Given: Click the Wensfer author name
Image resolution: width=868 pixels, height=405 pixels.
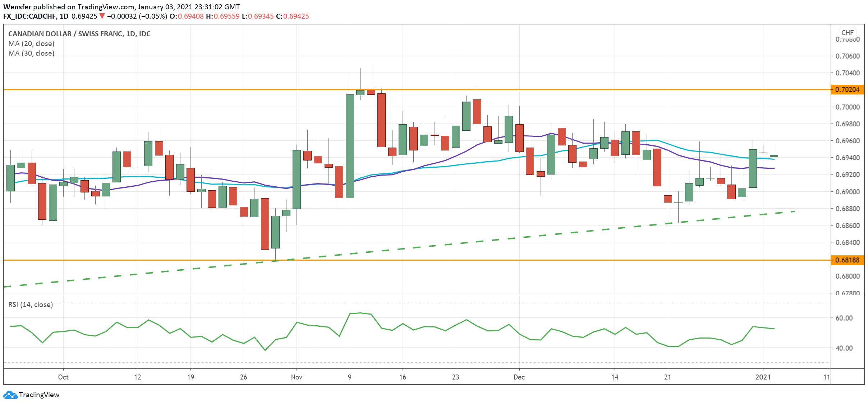Looking at the screenshot, I should pyautogui.click(x=18, y=6).
